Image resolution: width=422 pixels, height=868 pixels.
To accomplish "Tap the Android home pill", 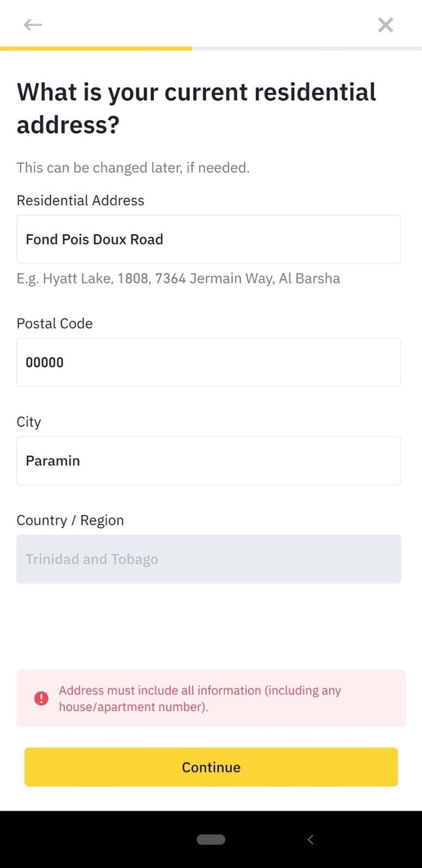I will (211, 839).
